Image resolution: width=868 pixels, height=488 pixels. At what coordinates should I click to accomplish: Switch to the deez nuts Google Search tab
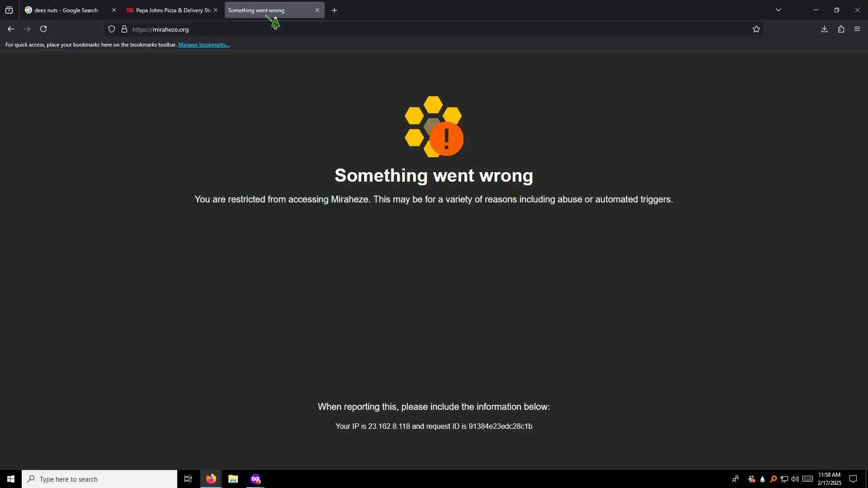point(66,10)
